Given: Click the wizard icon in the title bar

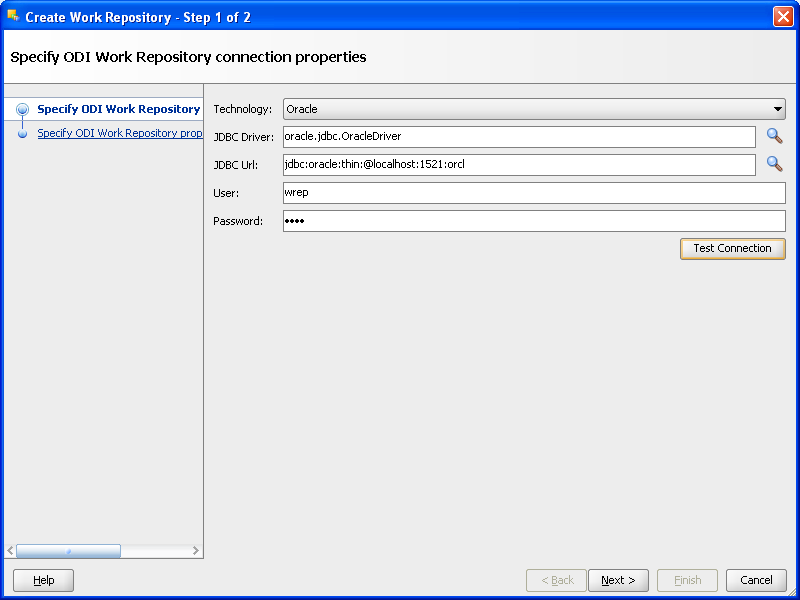Looking at the screenshot, I should tap(13, 17).
